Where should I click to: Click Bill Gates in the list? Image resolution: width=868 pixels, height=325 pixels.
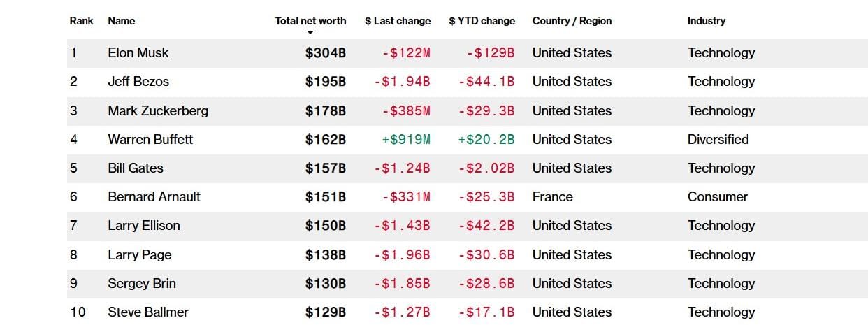click(x=136, y=168)
